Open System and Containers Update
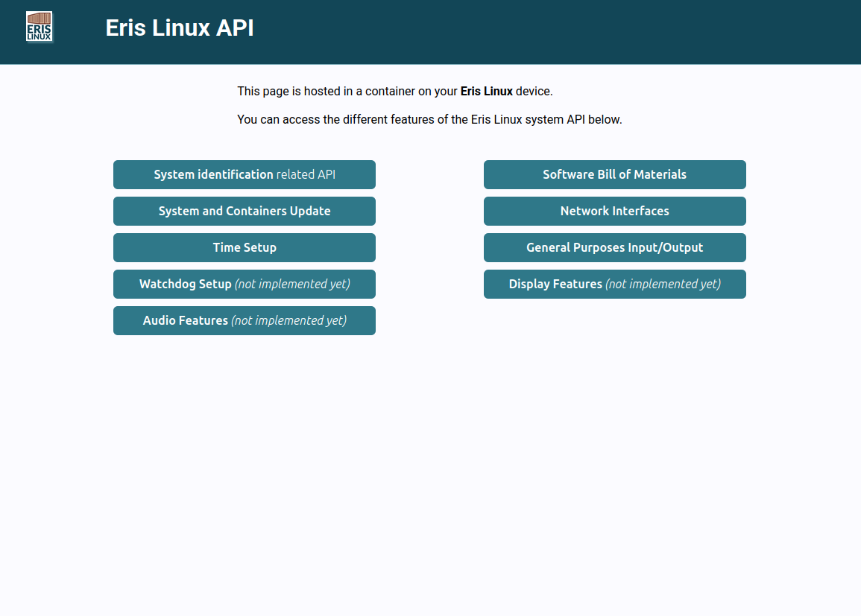This screenshot has height=616, width=861. [x=245, y=212]
